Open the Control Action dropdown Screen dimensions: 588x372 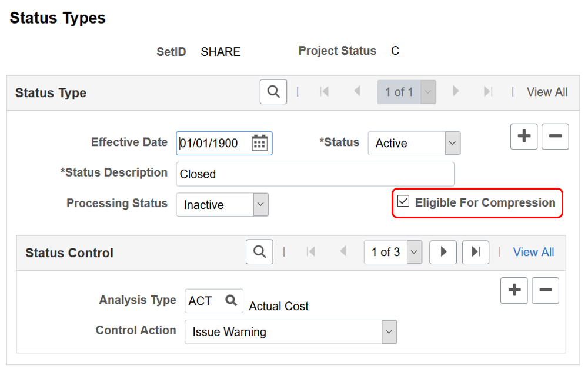(x=291, y=332)
